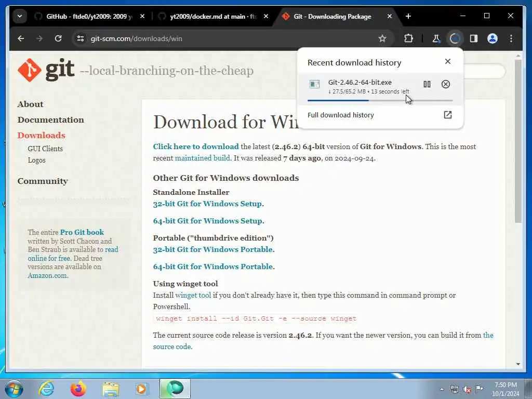
Task: Click the download progress bar
Action: tap(380, 100)
